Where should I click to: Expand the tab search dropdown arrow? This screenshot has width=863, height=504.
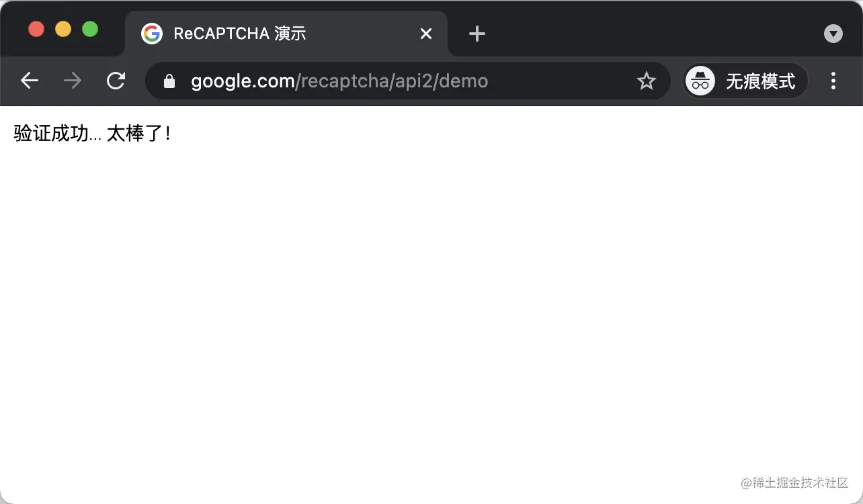[x=833, y=34]
